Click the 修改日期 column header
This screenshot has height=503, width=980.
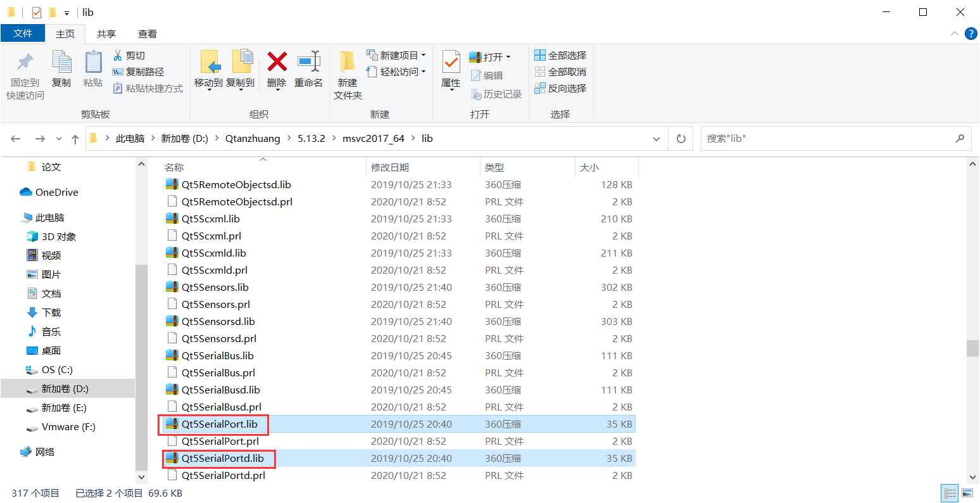389,167
